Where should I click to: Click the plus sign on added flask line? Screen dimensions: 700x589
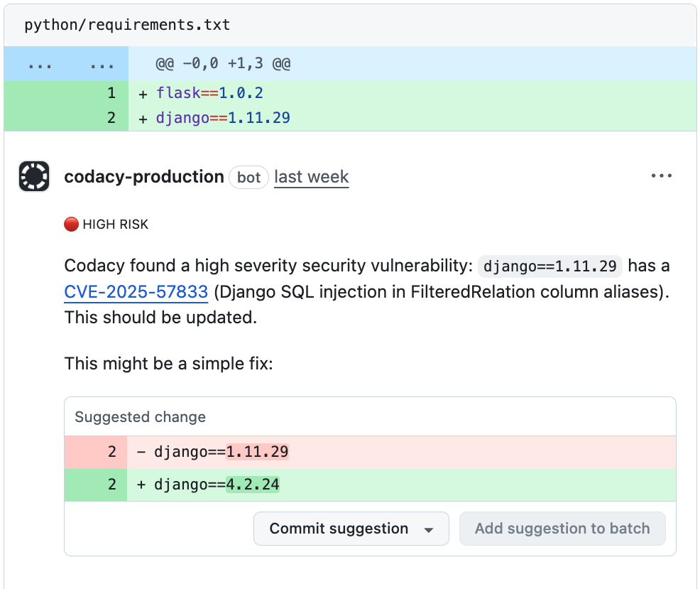[x=142, y=92]
